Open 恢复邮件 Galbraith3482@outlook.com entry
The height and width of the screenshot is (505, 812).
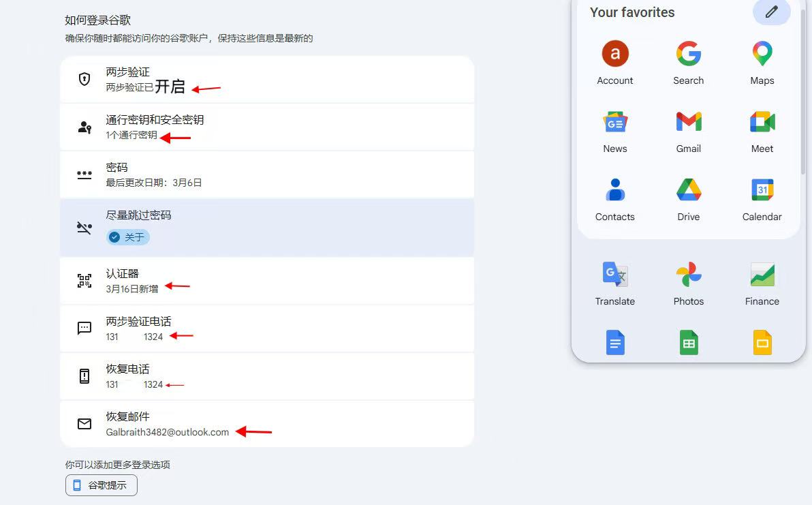267,424
